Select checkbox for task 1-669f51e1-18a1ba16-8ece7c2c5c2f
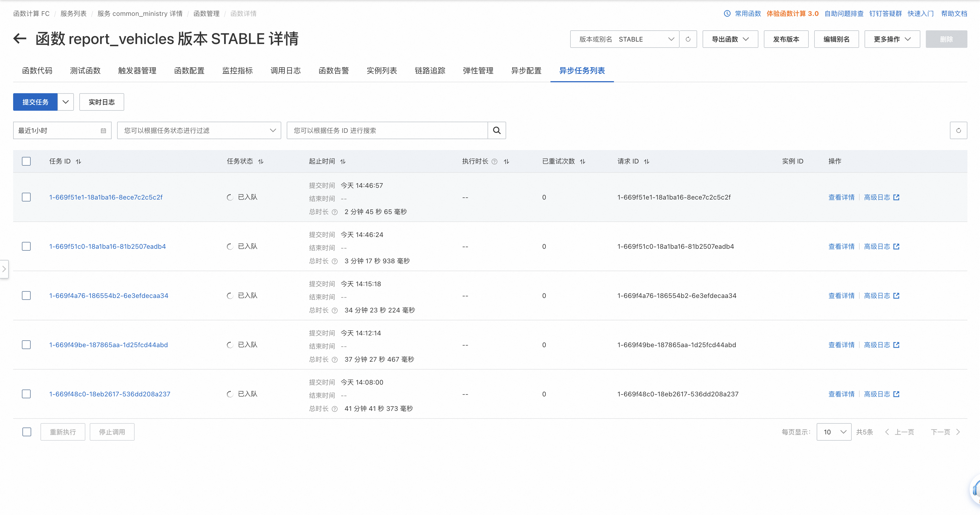 [x=26, y=197]
